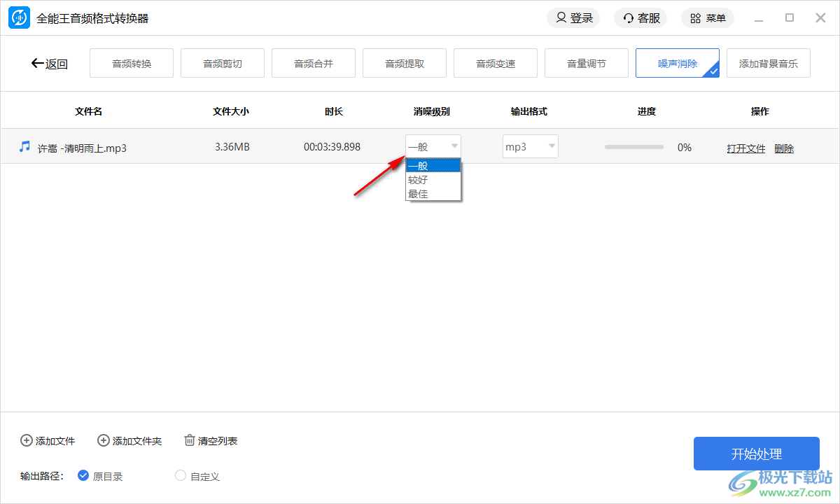Maximize the window
The width and height of the screenshot is (840, 504).
coord(790,18)
